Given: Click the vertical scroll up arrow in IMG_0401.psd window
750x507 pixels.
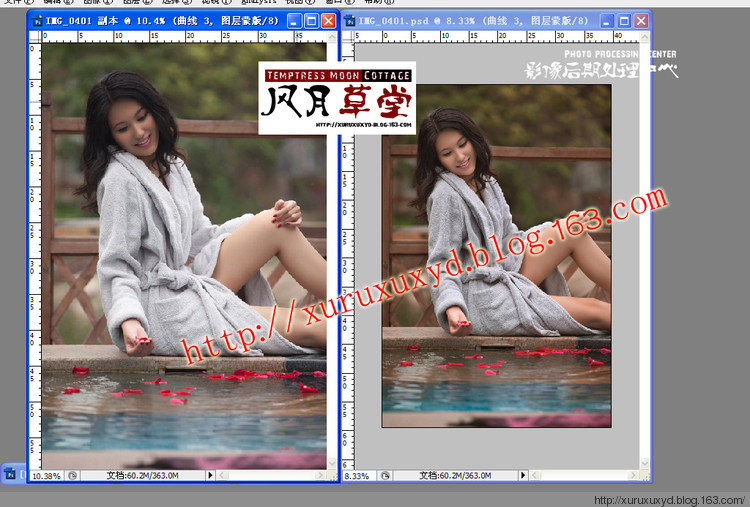Looking at the screenshot, I should click(x=645, y=37).
